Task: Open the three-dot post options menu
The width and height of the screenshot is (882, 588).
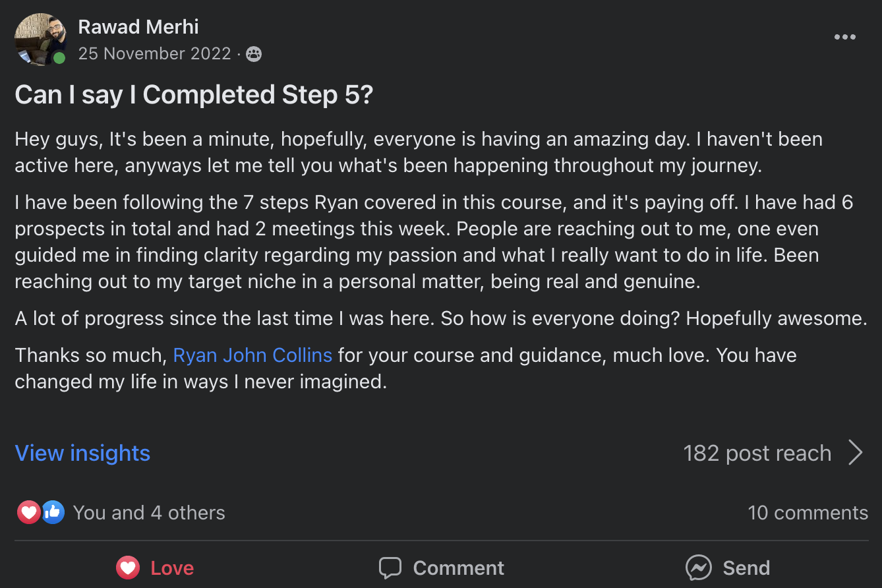Action: (x=844, y=37)
